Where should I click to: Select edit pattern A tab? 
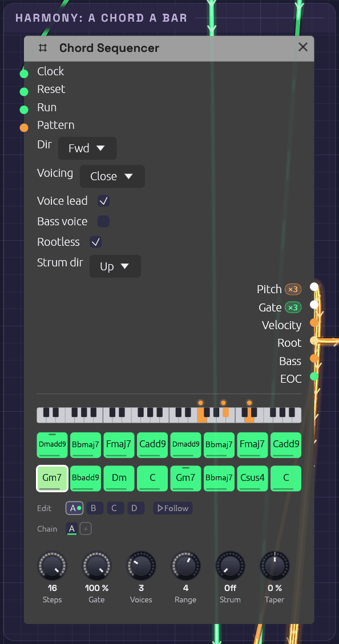[74, 508]
